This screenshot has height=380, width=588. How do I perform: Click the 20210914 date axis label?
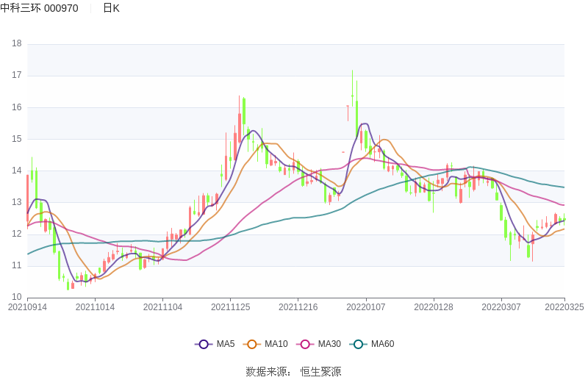(x=27, y=307)
